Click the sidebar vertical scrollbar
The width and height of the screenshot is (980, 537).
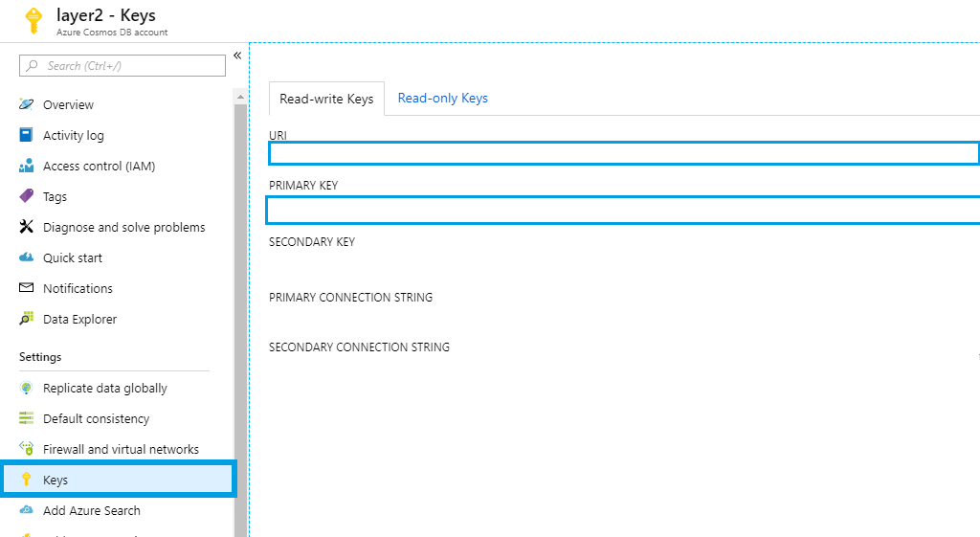[x=240, y=287]
